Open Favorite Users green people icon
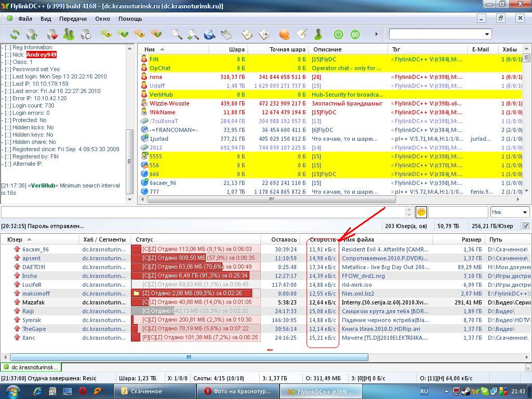532x399 pixels. point(69,34)
